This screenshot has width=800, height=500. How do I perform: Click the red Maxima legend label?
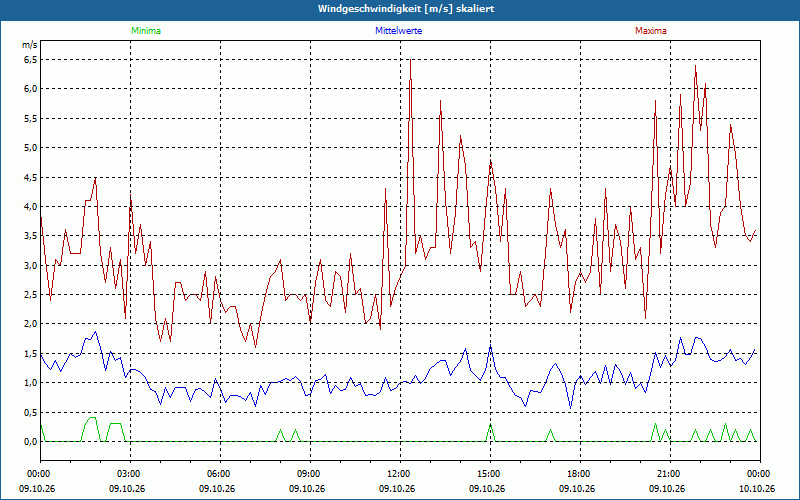point(651,31)
